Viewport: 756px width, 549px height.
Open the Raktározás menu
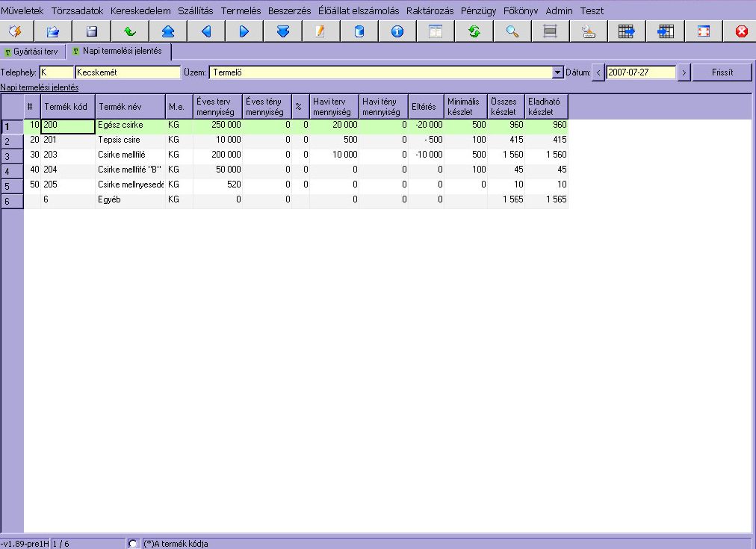430,11
